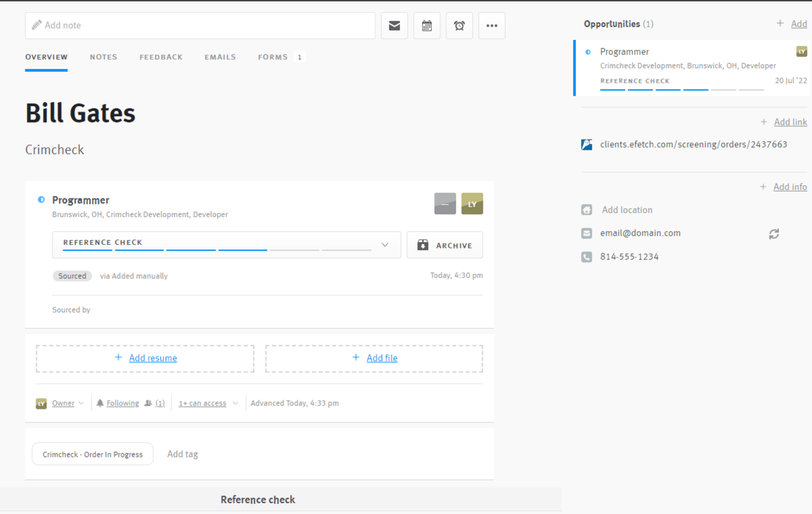The image size is (812, 514).
Task: Click the LY badge in Opportunities panel
Action: 802,51
